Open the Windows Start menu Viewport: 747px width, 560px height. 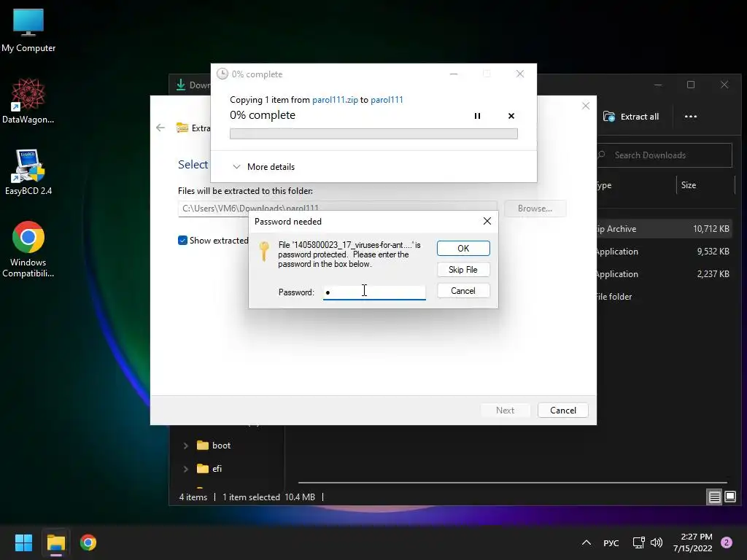click(x=23, y=542)
